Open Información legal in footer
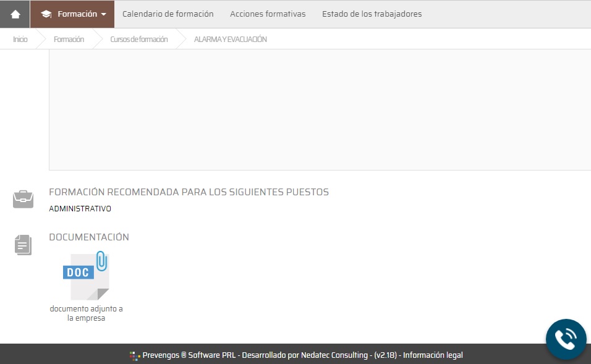The width and height of the screenshot is (591, 364). pyautogui.click(x=433, y=355)
